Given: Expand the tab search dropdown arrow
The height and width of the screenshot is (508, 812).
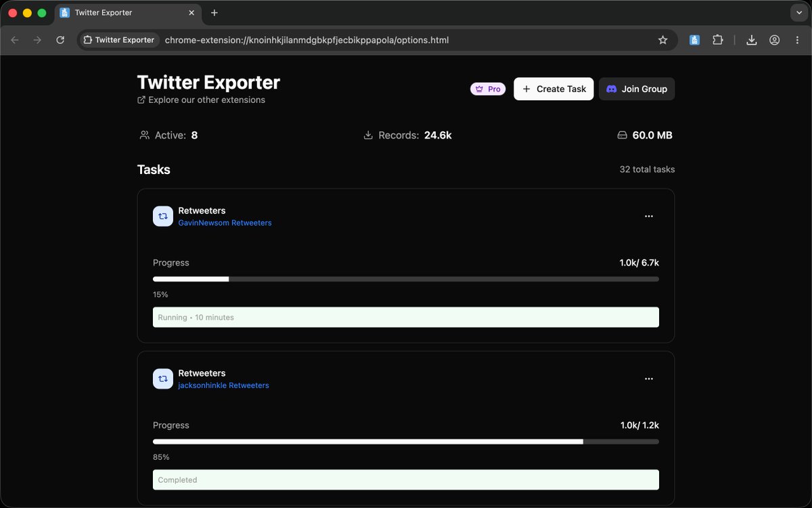Looking at the screenshot, I should click(799, 13).
